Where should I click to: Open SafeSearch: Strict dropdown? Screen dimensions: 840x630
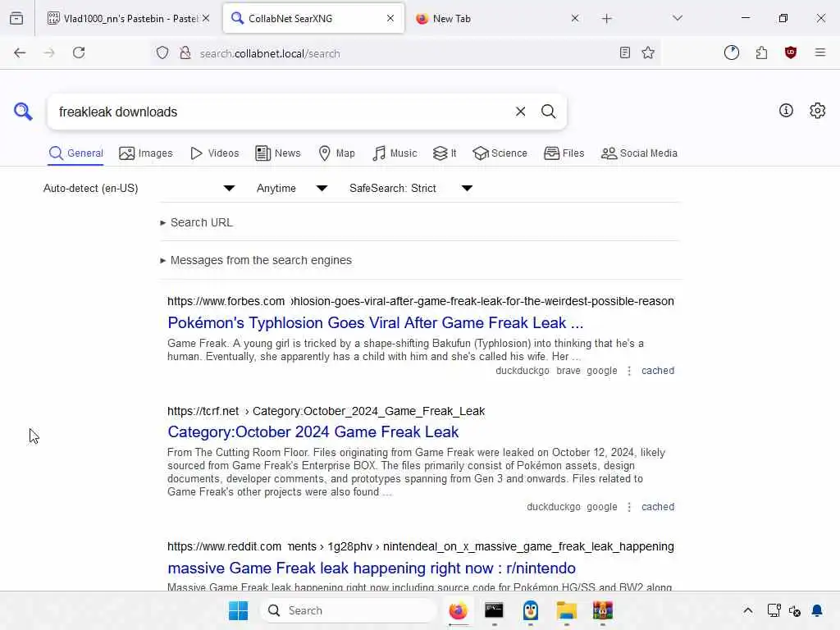(x=411, y=188)
